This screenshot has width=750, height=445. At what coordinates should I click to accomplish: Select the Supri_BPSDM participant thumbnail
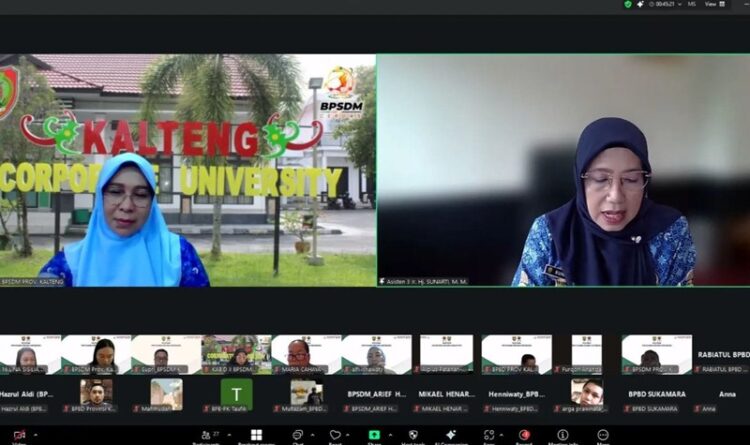click(x=166, y=354)
